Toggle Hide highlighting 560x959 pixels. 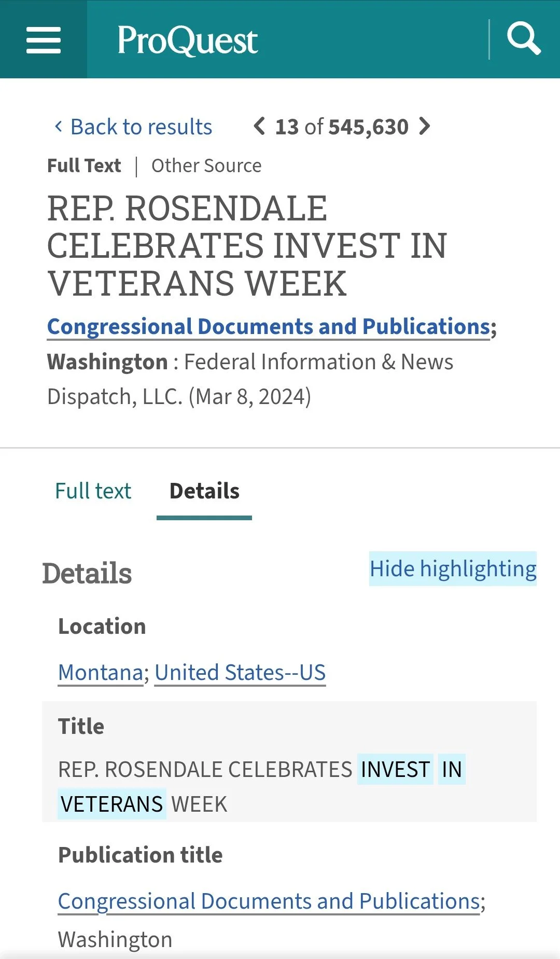pos(453,568)
